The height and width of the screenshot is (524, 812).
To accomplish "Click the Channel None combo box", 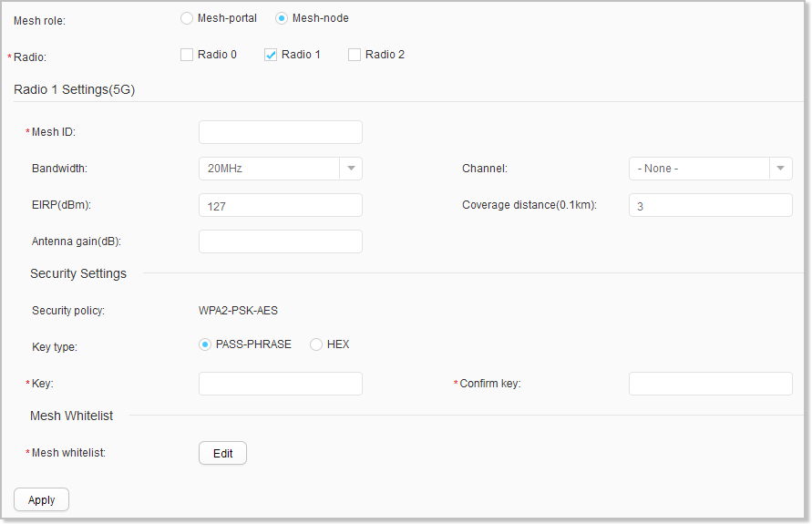I will point(711,169).
